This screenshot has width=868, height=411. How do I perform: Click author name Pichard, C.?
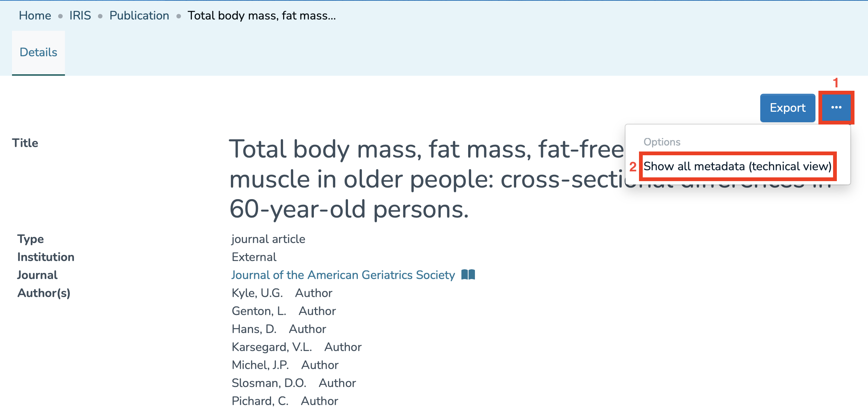pyautogui.click(x=260, y=401)
